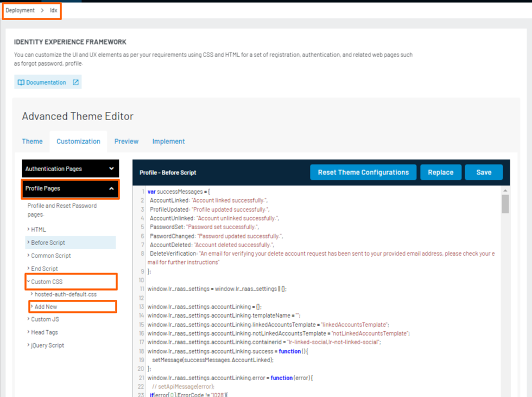Image resolution: width=532 pixels, height=397 pixels.
Task: Select the hosted-auth-default.css file
Action: (65, 293)
